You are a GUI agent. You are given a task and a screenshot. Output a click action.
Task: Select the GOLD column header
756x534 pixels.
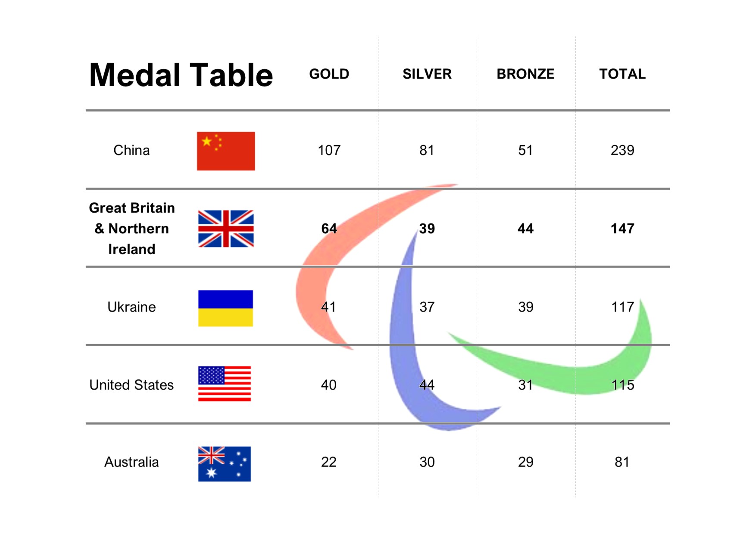329,74
